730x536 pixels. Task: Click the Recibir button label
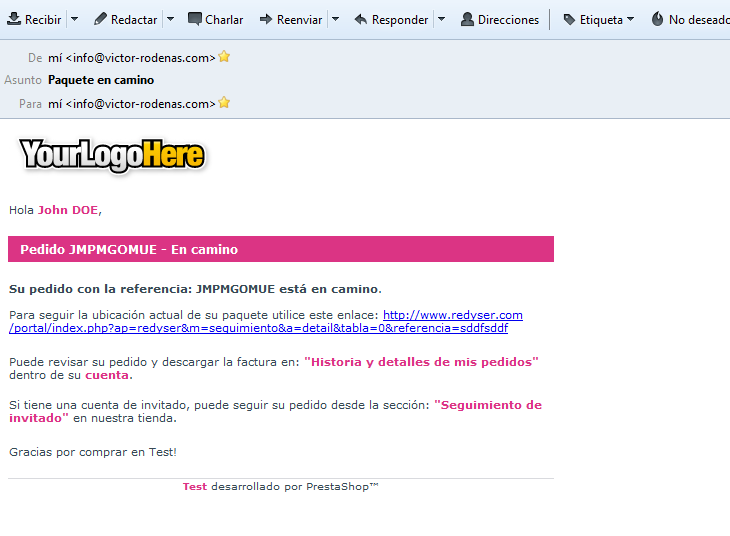point(43,20)
